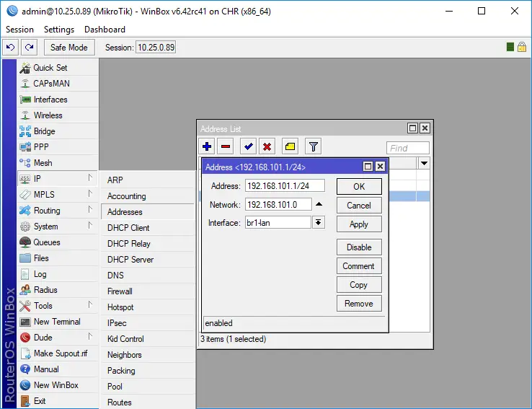Click Make Supout.rif
The width and height of the screenshot is (532, 409).
(58, 353)
